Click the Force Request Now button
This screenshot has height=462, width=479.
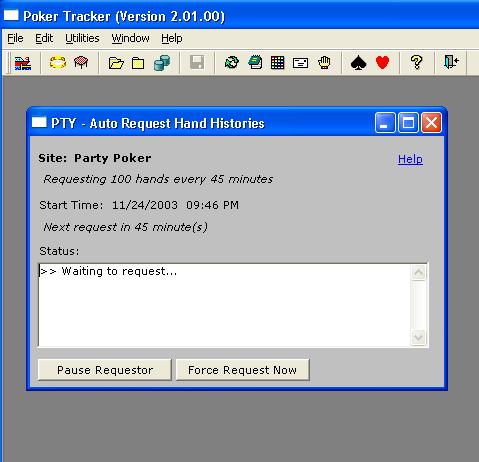[x=242, y=370]
